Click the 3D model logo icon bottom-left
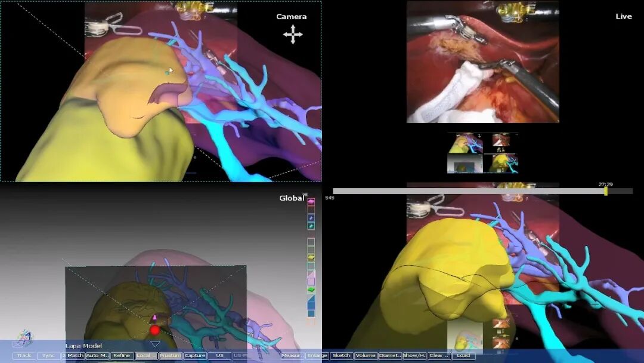The height and width of the screenshot is (363, 644). pos(24,338)
